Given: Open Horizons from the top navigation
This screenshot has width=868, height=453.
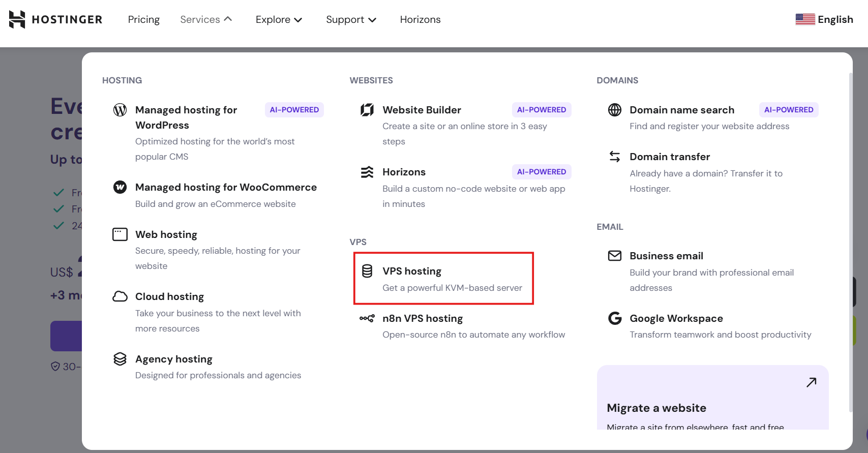Looking at the screenshot, I should [420, 19].
